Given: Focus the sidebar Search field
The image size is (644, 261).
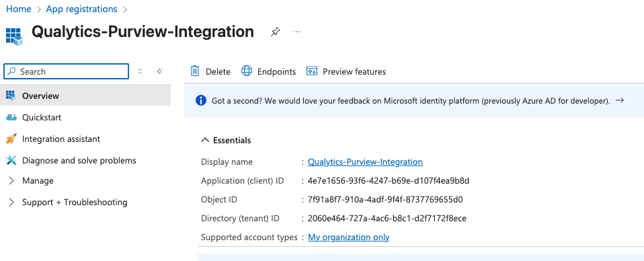Looking at the screenshot, I should 66,71.
